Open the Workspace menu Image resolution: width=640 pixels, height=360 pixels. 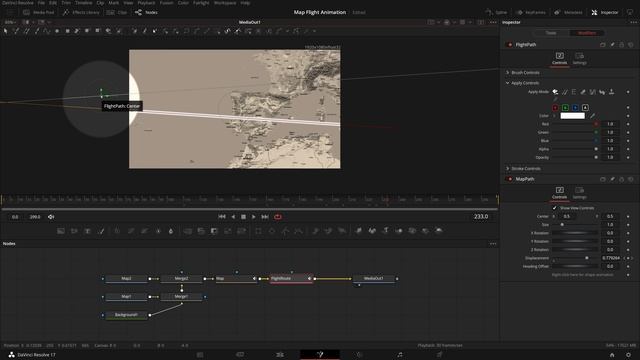[x=225, y=3]
